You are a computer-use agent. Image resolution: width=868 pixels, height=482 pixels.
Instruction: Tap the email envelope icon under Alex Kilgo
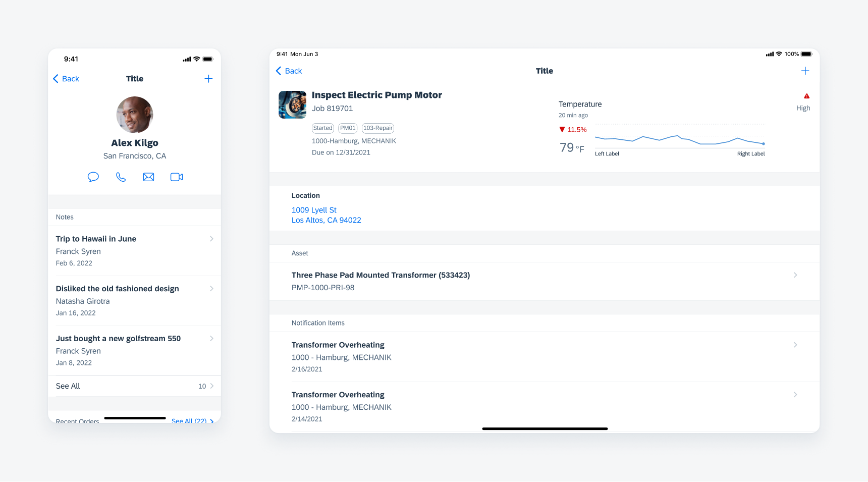click(x=148, y=177)
